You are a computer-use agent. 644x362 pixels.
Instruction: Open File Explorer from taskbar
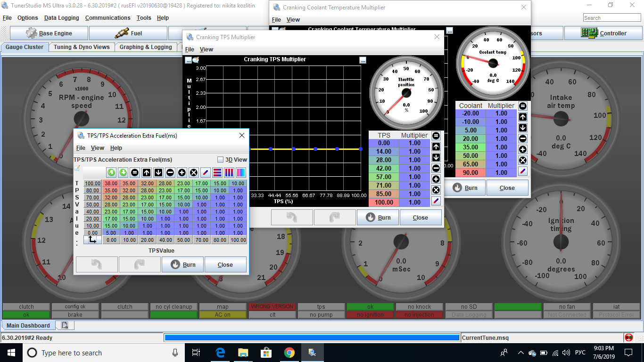(243, 353)
